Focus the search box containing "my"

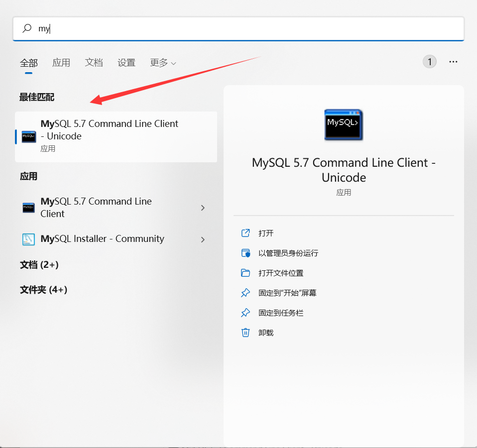[238, 28]
